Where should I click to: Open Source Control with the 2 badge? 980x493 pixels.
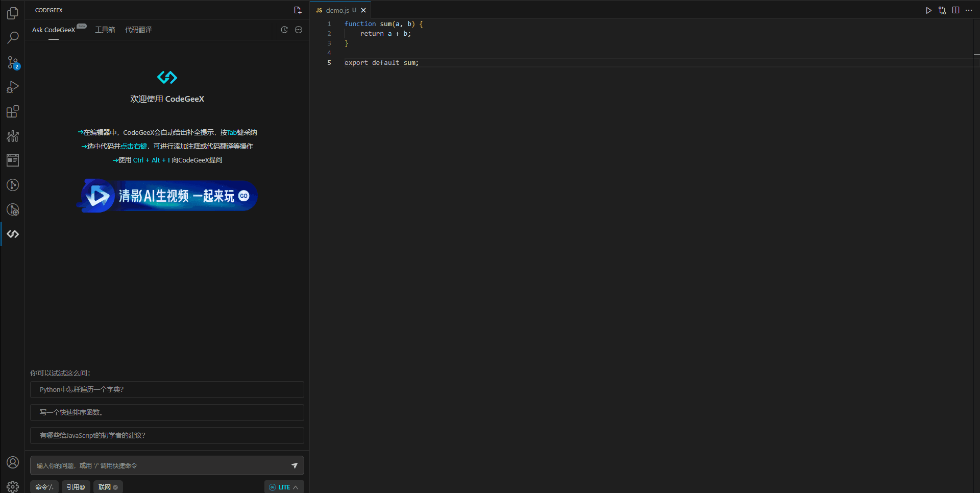coord(13,62)
